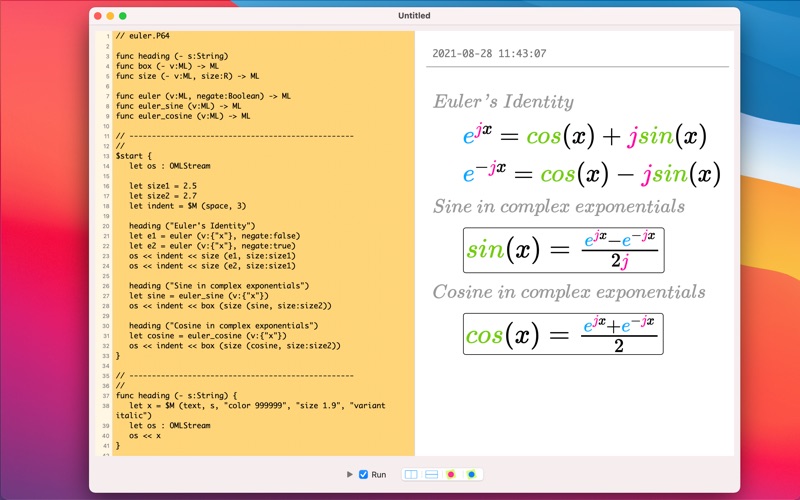Toggle the Run checkbox
The width and height of the screenshot is (800, 500).
[363, 474]
